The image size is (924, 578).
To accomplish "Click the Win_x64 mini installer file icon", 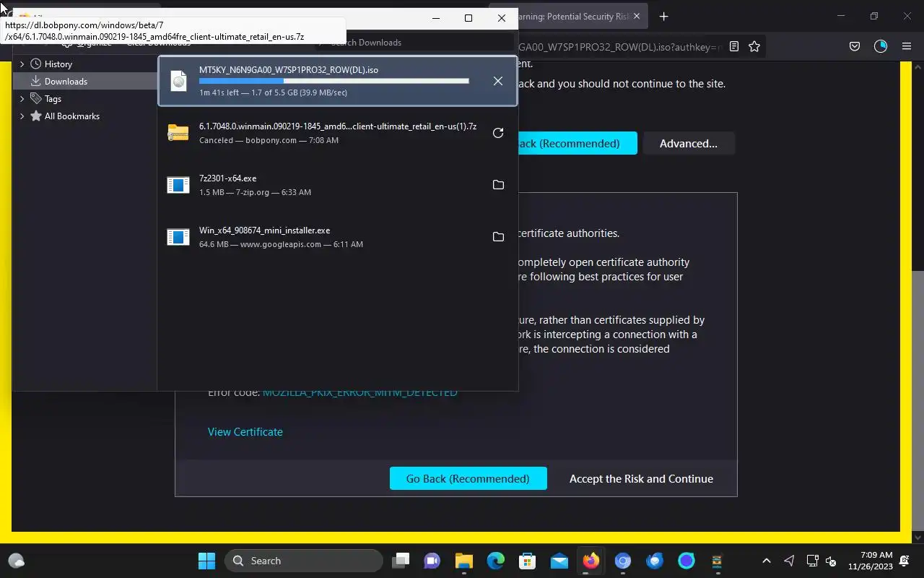I will coord(178,237).
